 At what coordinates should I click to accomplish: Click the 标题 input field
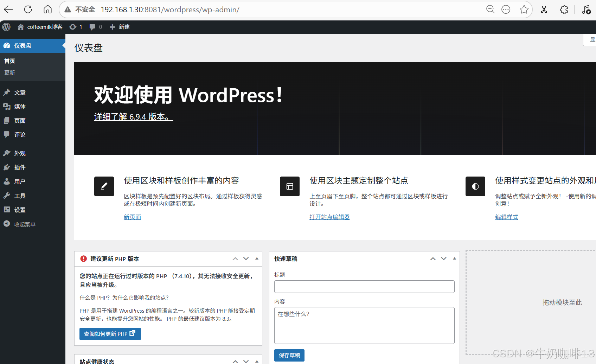[x=364, y=286]
